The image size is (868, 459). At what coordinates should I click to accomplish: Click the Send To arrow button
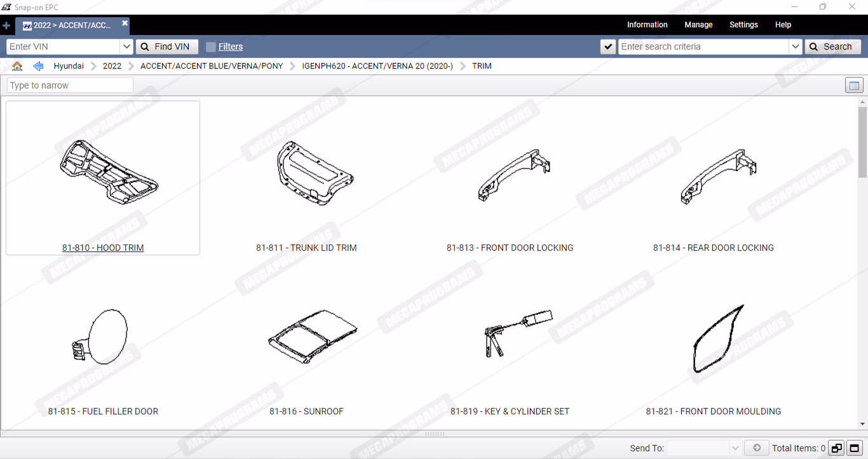pyautogui.click(x=756, y=448)
